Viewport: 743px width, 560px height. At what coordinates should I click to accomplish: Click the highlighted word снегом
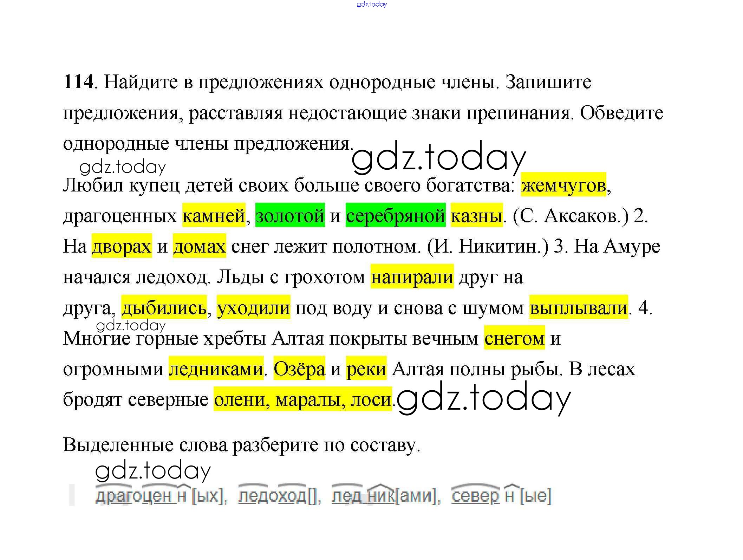[x=514, y=338]
